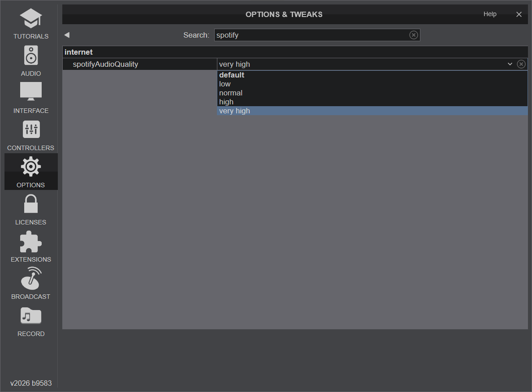Image resolution: width=532 pixels, height=392 pixels.
Task: Open the Tutorials section icon
Action: [x=31, y=18]
